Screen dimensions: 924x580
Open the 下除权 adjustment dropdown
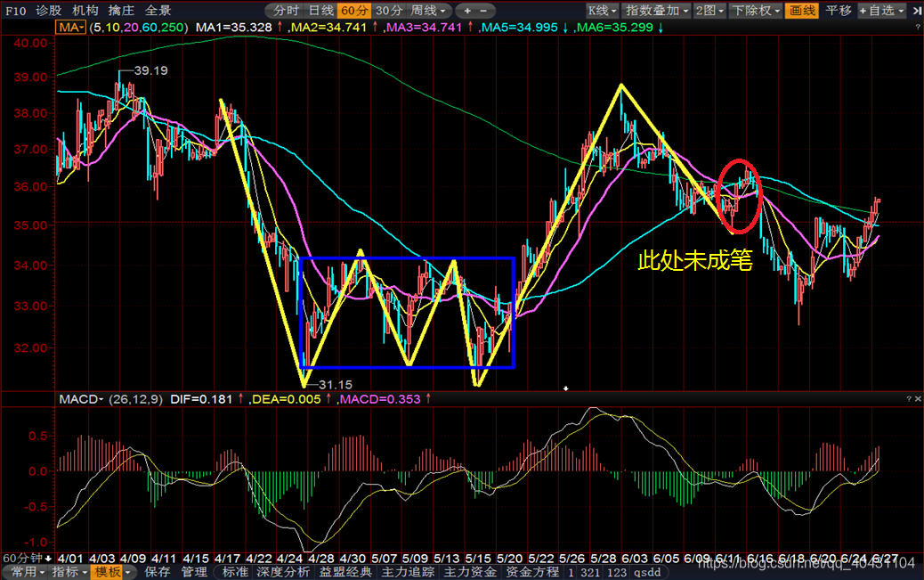point(756,11)
